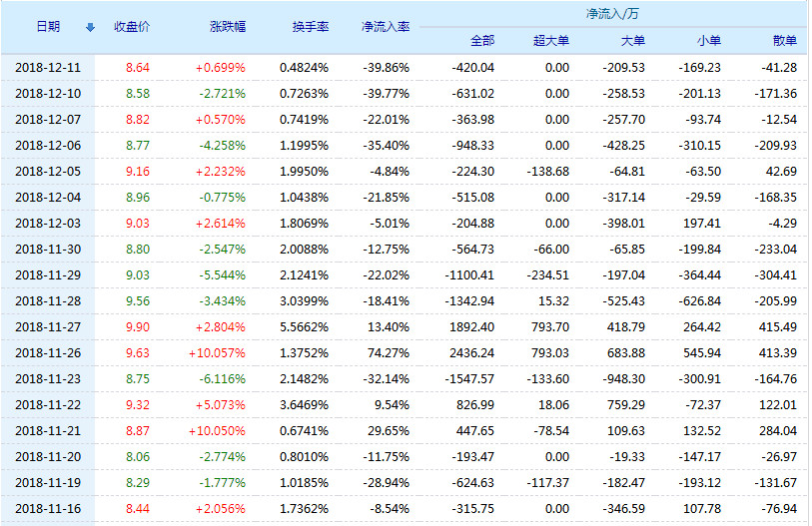Click the 2436.24 total net inflow cell
812x526 pixels.
click(x=471, y=352)
